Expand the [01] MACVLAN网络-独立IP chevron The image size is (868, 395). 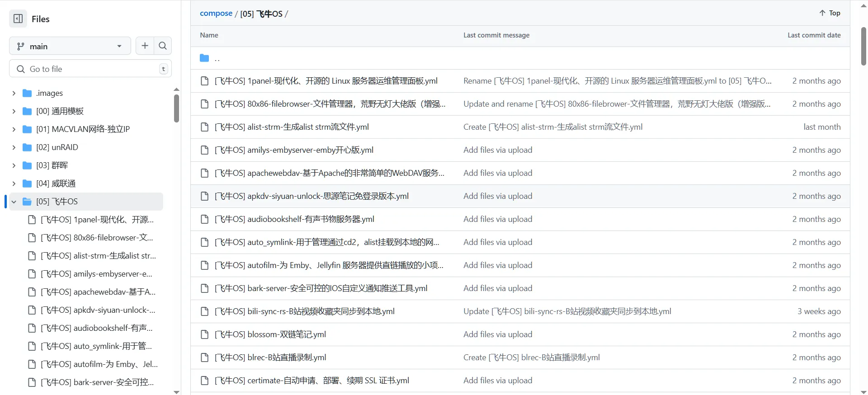click(x=14, y=129)
